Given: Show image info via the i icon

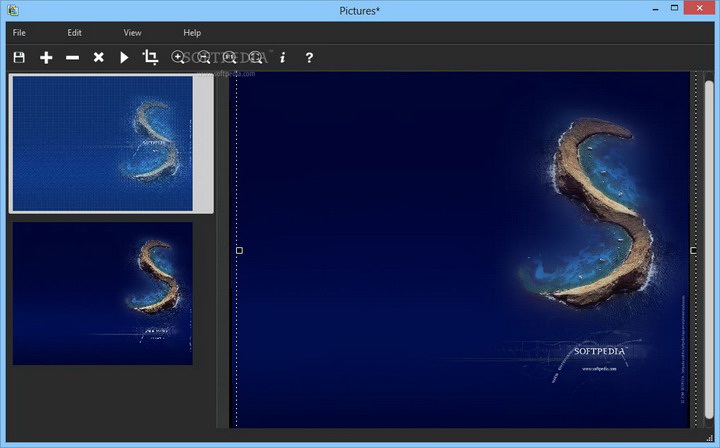Looking at the screenshot, I should 282,58.
